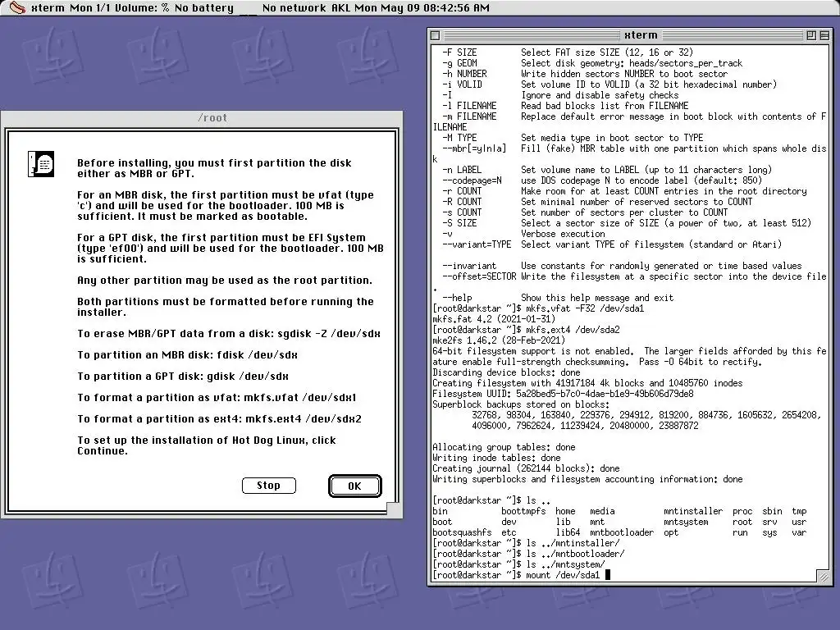
Task: Click the 'ls ../mntbootloader/' command line
Action: point(529,554)
